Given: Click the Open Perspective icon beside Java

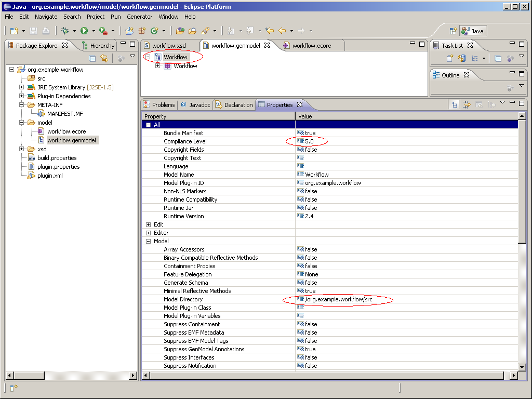Looking at the screenshot, I should coord(453,31).
